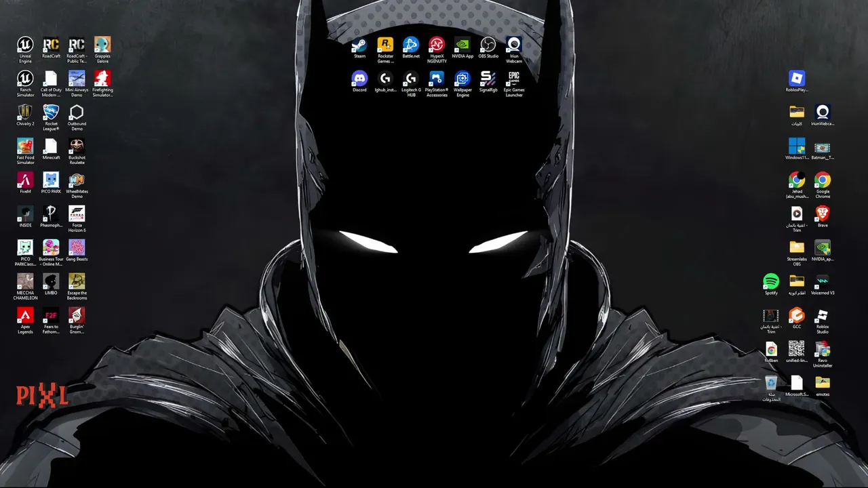868x488 pixels.
Task: Open the افلام ابويه folder
Action: [797, 285]
